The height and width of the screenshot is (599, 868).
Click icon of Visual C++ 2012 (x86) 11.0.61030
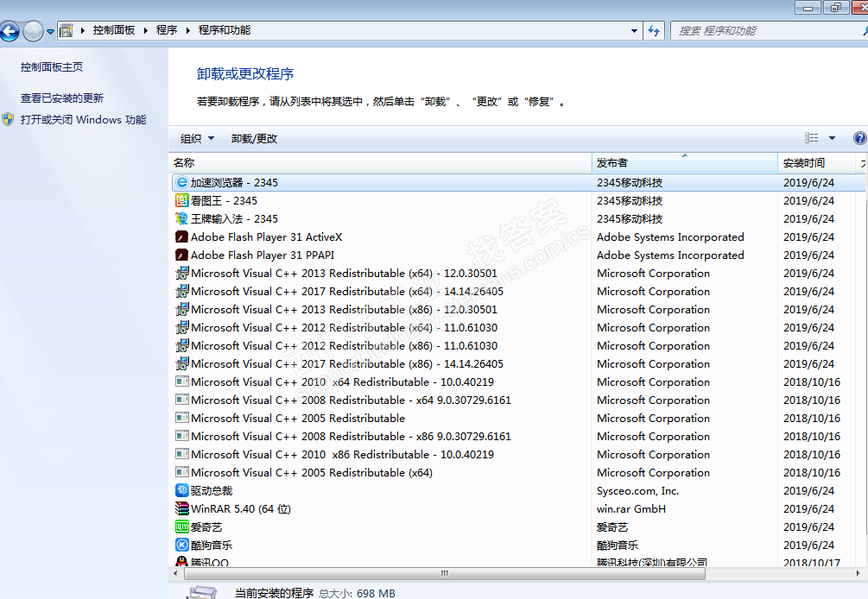(182, 346)
